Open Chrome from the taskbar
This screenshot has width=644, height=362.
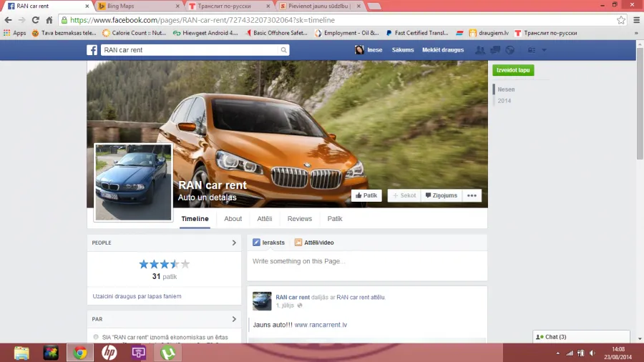80,353
